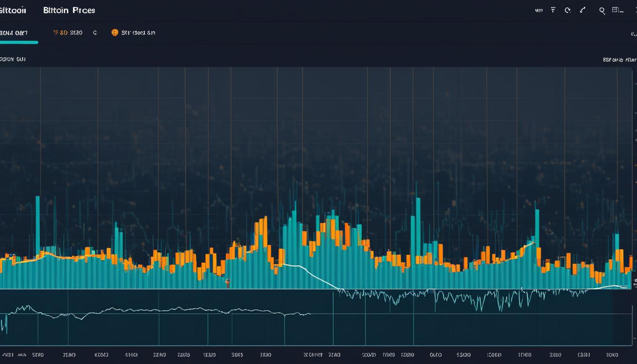Click the small 'C' beside the timeframe
This screenshot has height=364, width=637.
(x=95, y=33)
